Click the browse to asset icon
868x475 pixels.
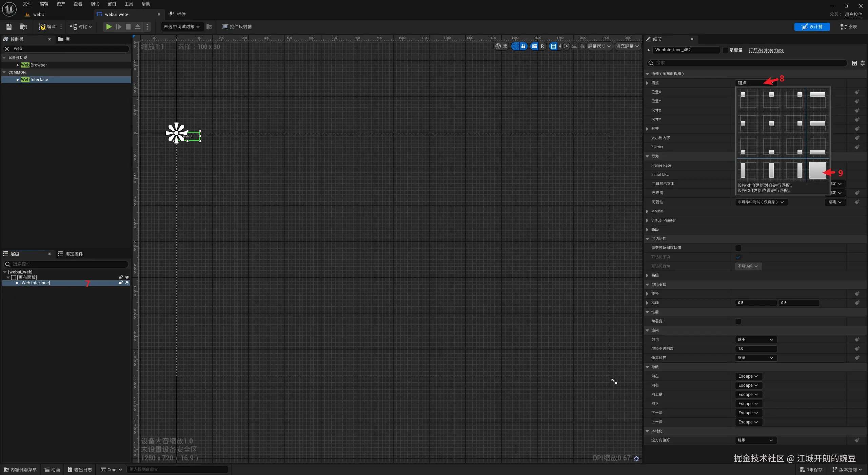(23, 27)
